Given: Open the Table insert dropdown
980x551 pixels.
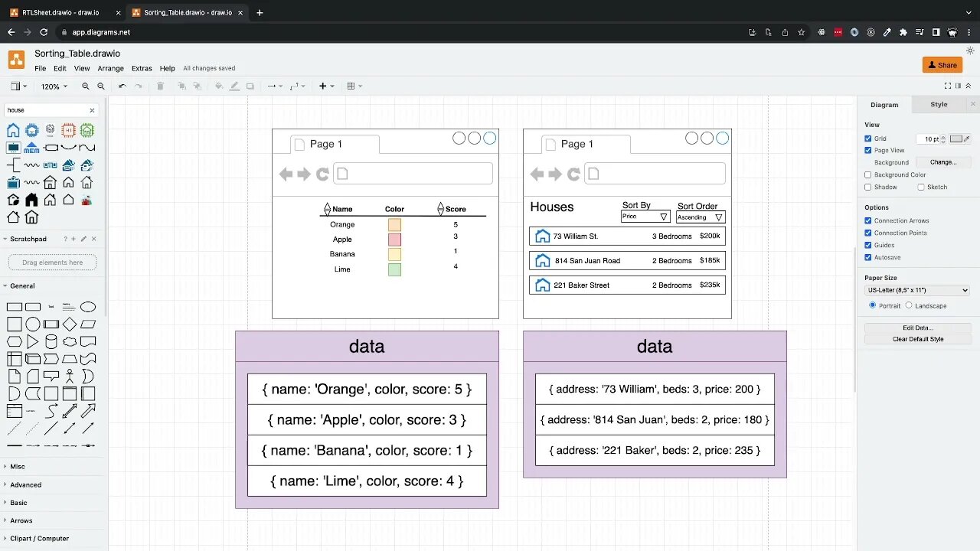Looking at the screenshot, I should click(x=354, y=86).
